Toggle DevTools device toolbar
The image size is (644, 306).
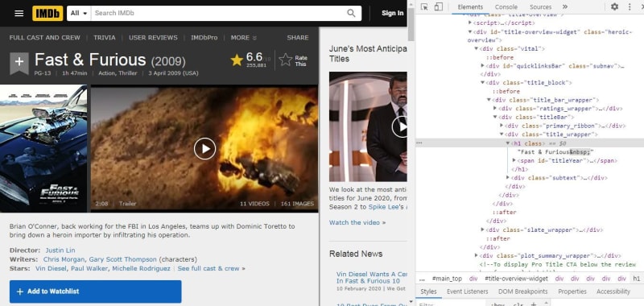coord(438,6)
